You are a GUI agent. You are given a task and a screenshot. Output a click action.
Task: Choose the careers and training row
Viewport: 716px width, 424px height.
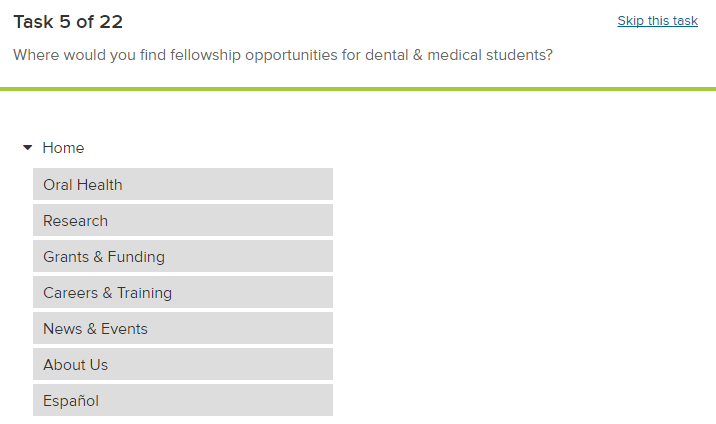pos(182,293)
